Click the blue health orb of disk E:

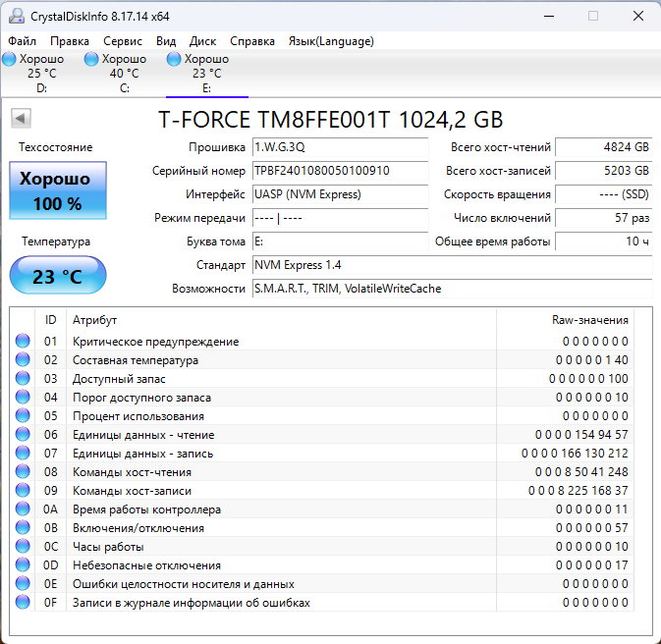point(174,59)
